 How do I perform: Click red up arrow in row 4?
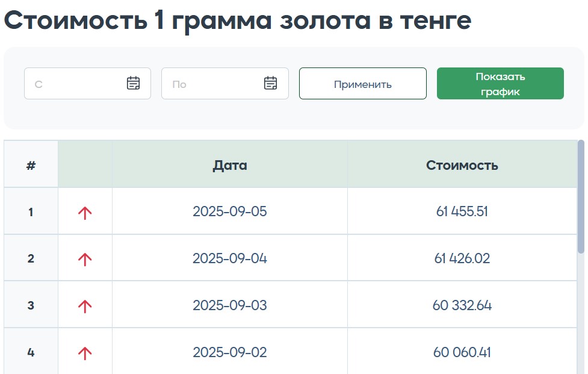point(85,353)
